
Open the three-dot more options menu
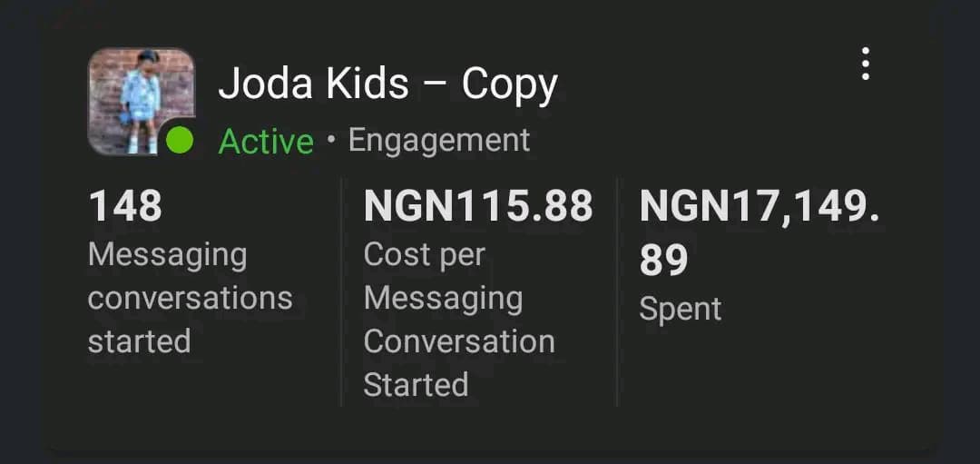tap(865, 64)
